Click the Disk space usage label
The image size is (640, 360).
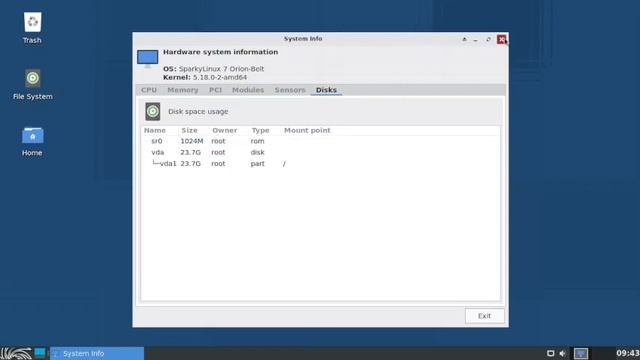click(198, 111)
